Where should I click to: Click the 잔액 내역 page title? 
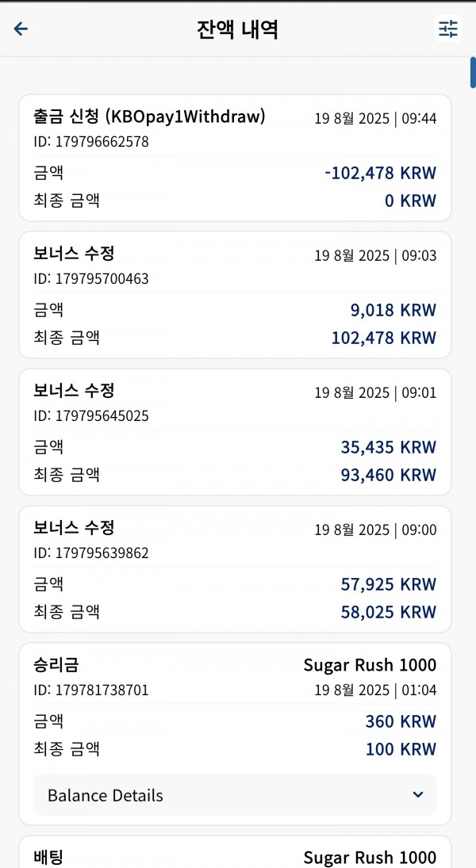[237, 29]
